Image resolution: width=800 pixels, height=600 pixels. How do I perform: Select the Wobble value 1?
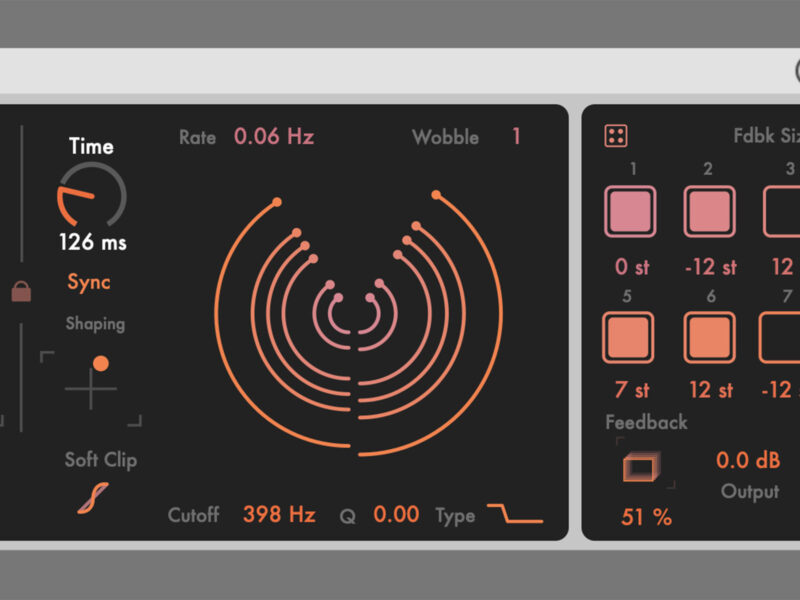tap(516, 137)
